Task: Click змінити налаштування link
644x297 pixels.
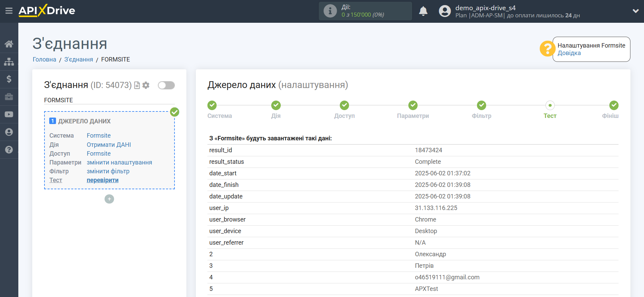Action: (119, 162)
